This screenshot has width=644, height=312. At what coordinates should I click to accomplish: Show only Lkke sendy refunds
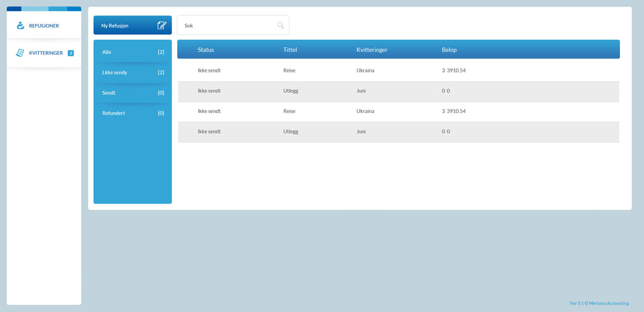click(x=133, y=72)
